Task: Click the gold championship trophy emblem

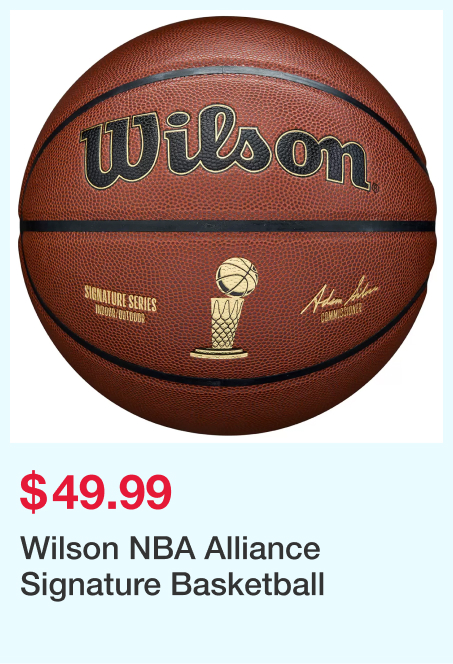Action: (x=224, y=308)
